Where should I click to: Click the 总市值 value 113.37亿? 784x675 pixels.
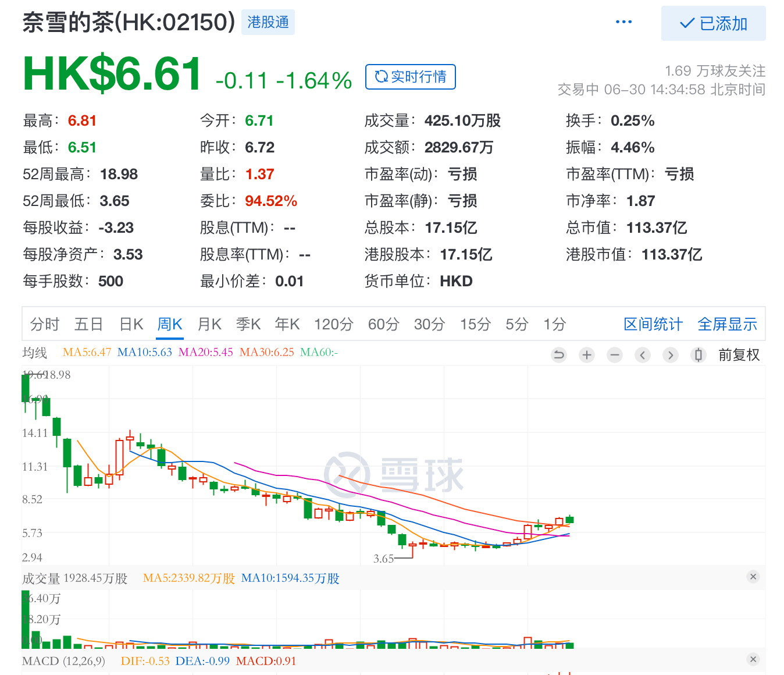coord(657,228)
